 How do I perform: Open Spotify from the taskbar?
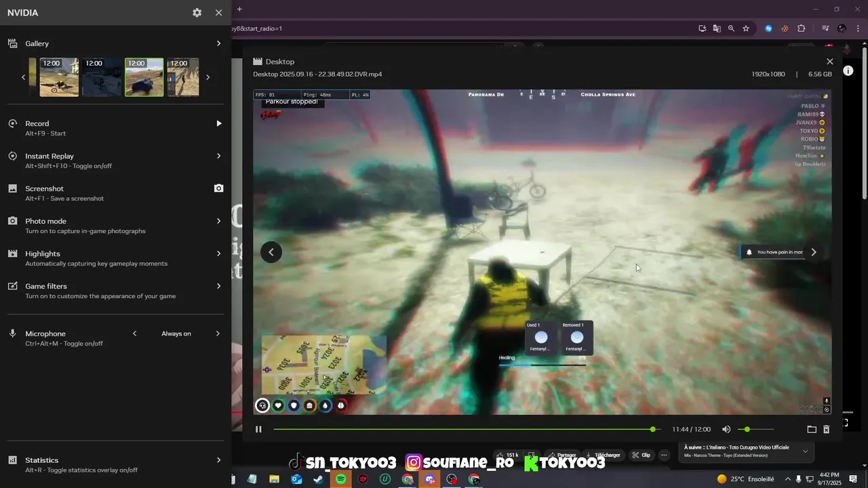point(340,479)
